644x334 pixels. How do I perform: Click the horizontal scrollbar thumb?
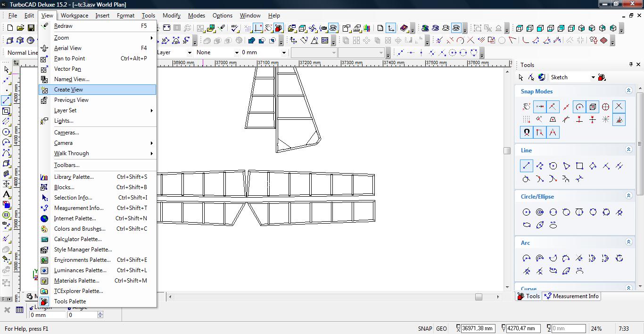(479, 297)
